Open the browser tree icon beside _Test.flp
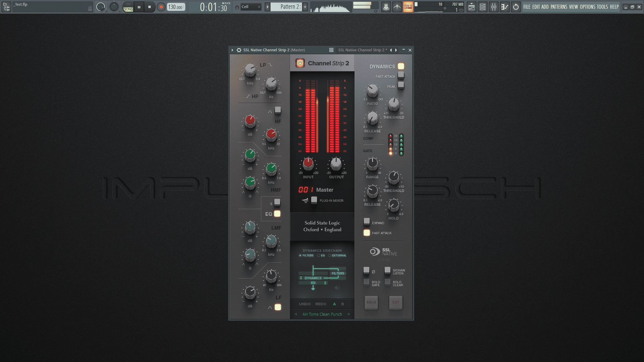Image resolution: width=644 pixels, height=362 pixels. (x=6, y=7)
